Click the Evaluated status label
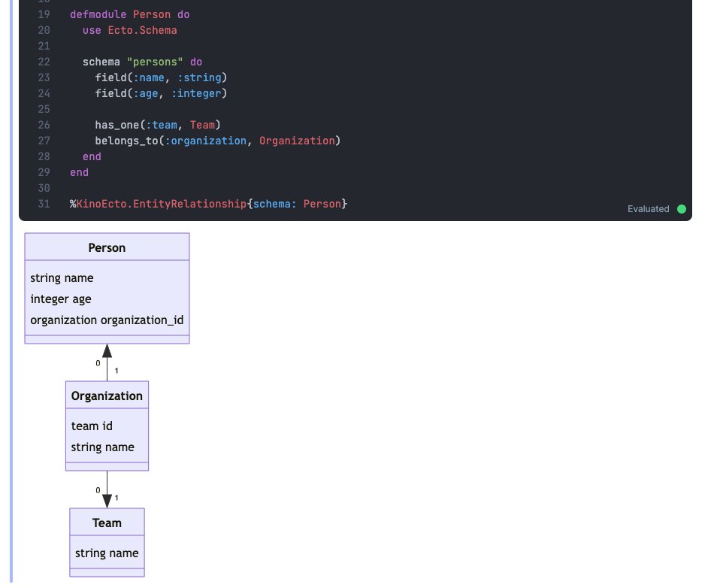 tap(648, 209)
